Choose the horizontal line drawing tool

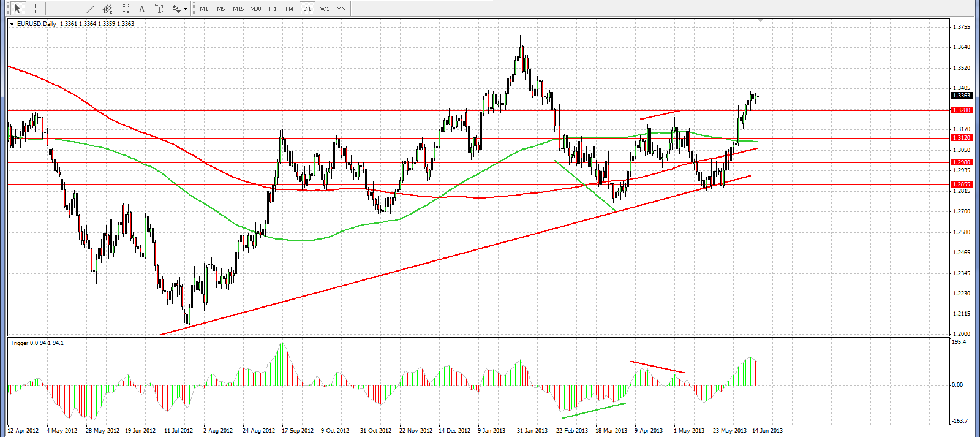[73, 9]
